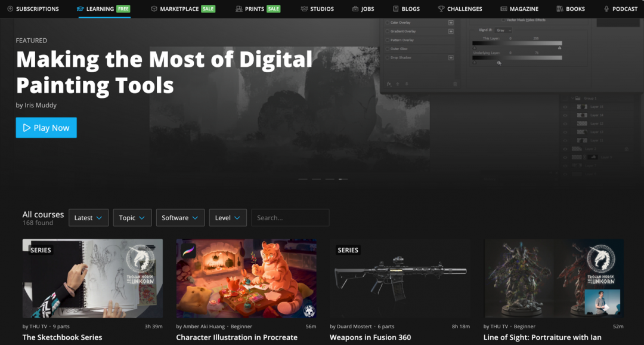Click the text by Amber Aki Huang
Image resolution: width=644 pixels, height=345 pixels.
point(200,326)
